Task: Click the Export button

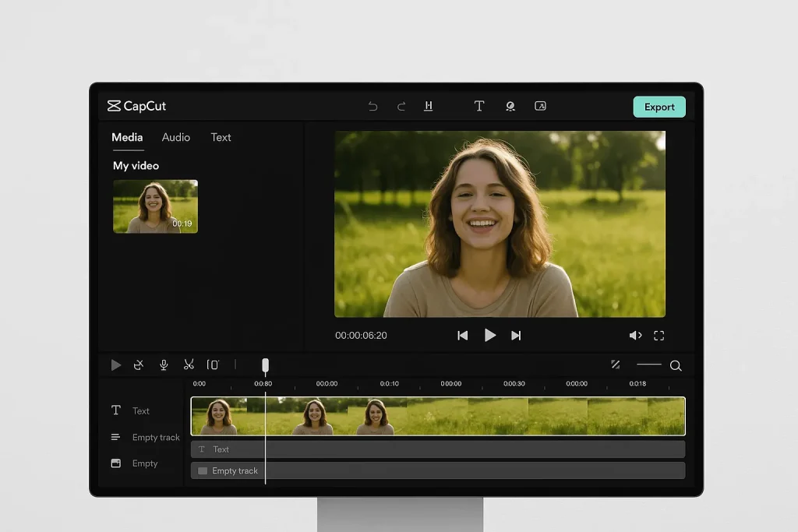Action: [659, 107]
